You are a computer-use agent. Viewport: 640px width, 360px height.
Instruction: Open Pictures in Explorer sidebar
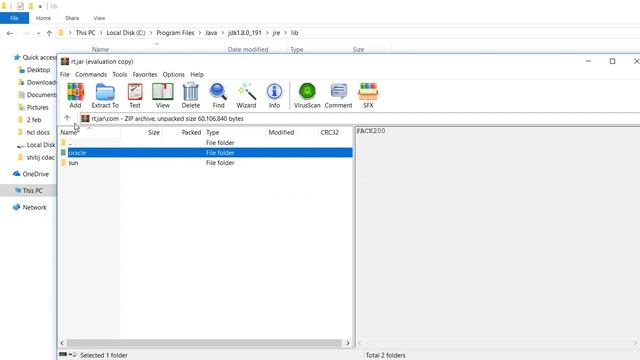click(x=33, y=107)
